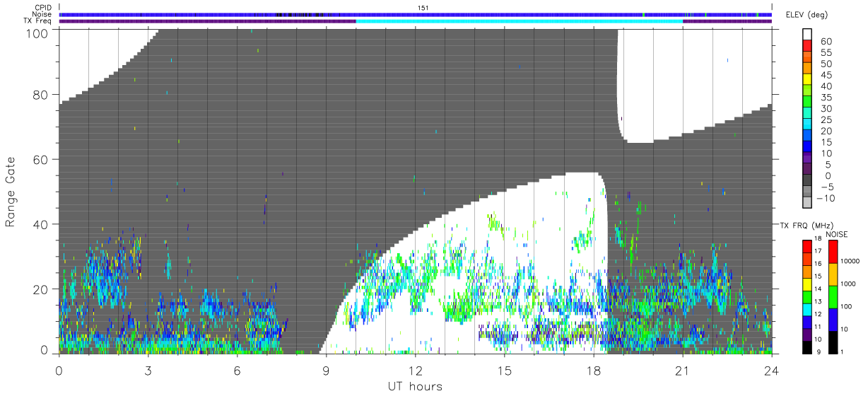Select the purple 0–5 degree elevation swatch
Viewport: 868px width, 401px height.
coord(807,170)
